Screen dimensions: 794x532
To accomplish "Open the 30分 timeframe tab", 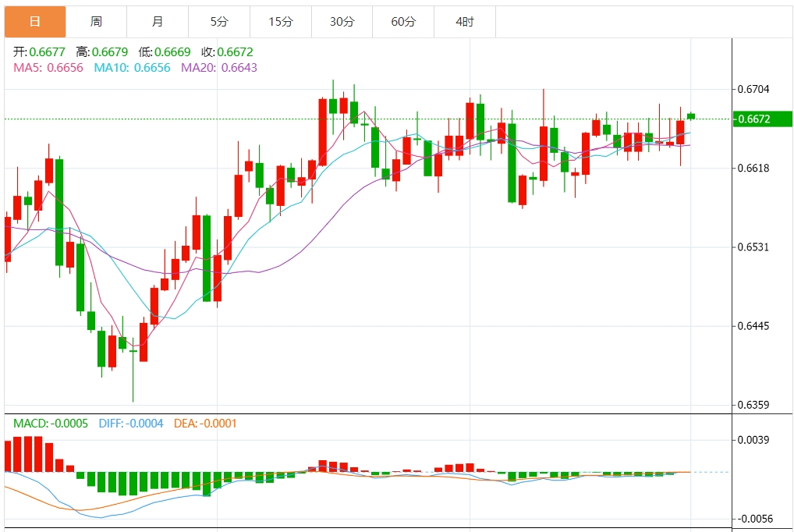I will click(342, 22).
